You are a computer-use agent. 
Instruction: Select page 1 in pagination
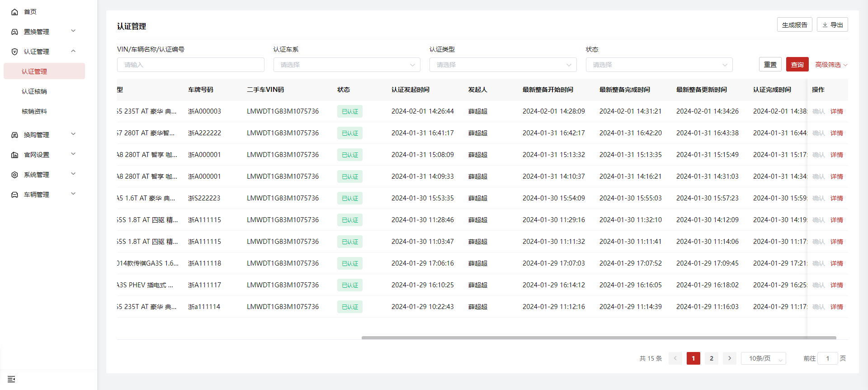[x=693, y=358]
